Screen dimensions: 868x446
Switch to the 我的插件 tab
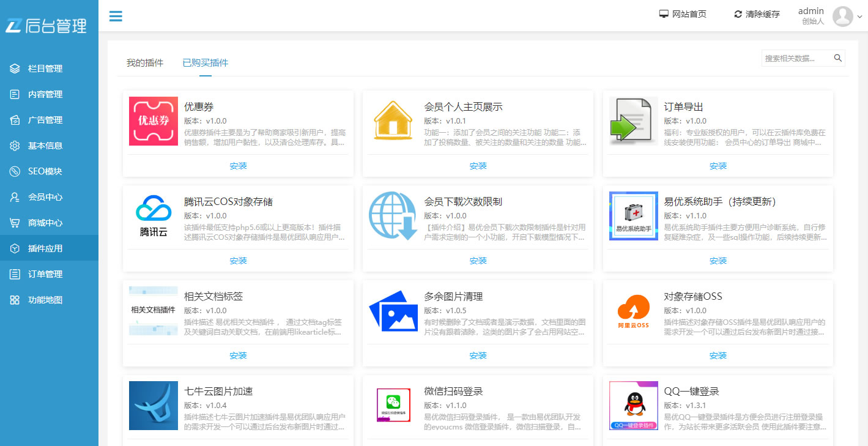pos(145,62)
